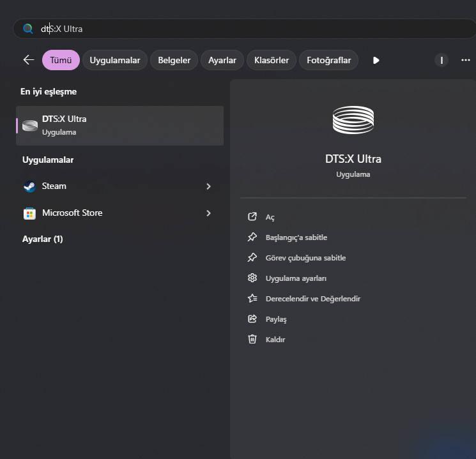476x459 pixels.
Task: Open the three-dots options menu
Action: click(466, 60)
